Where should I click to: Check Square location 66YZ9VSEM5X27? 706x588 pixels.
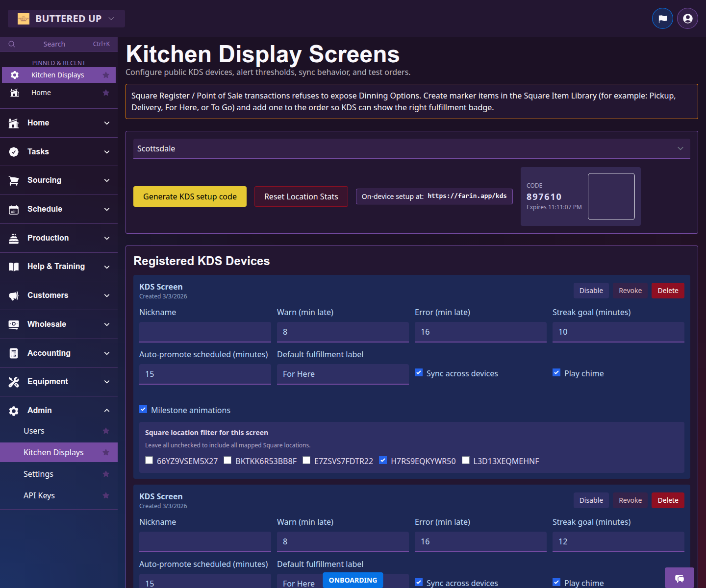(x=149, y=460)
